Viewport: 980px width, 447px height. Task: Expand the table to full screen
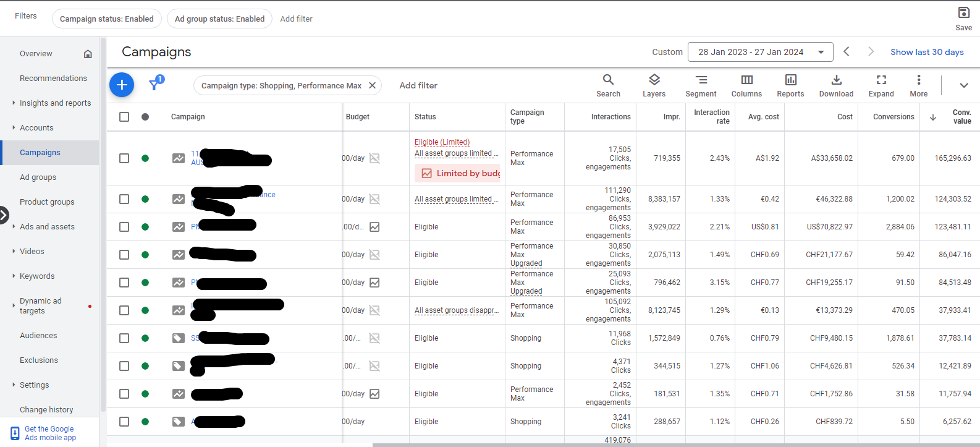[881, 85]
